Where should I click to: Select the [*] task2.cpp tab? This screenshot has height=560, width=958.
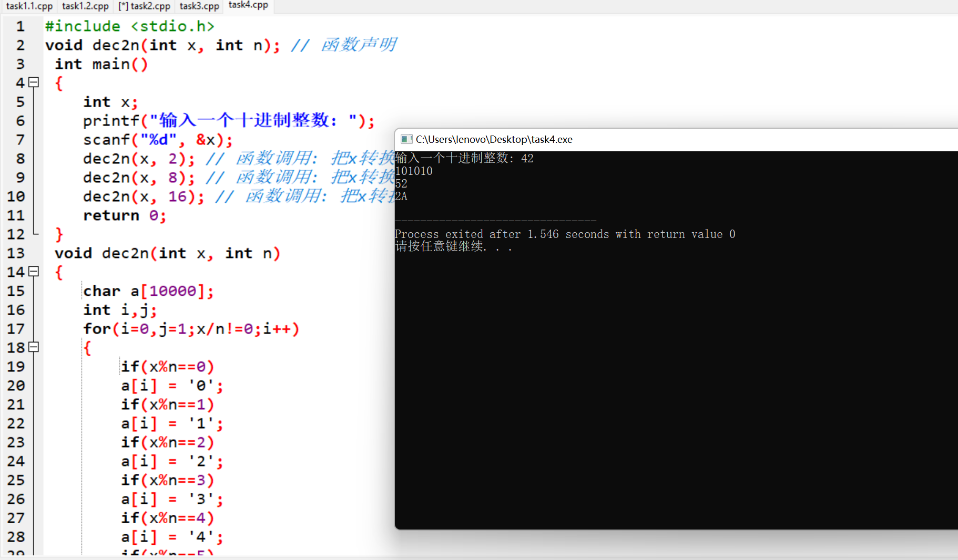(144, 6)
